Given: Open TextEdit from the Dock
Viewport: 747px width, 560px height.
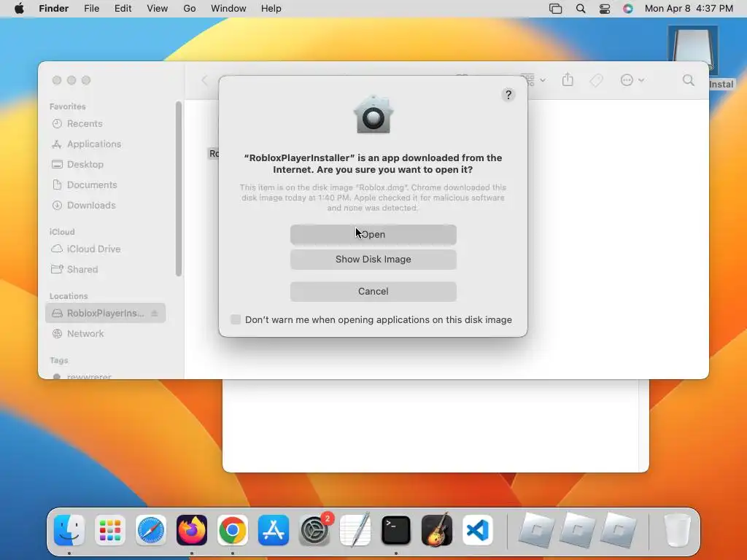Looking at the screenshot, I should [355, 530].
